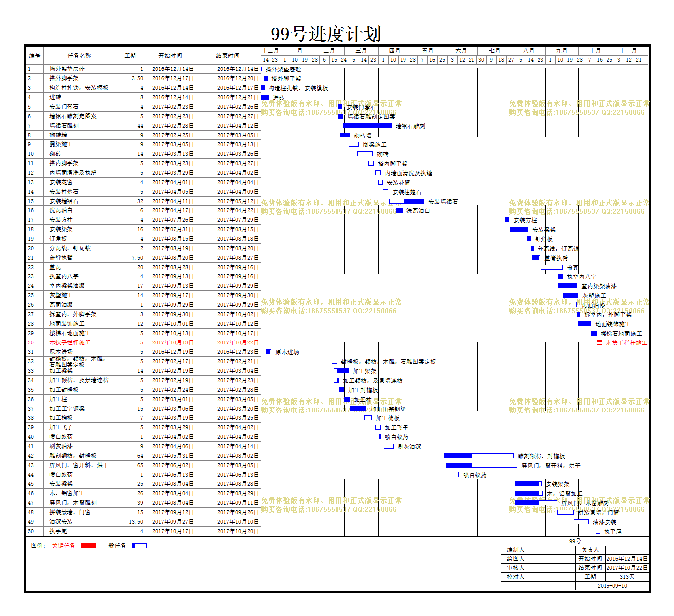Select the Gantt bar for 安装墙裙石

406,201
